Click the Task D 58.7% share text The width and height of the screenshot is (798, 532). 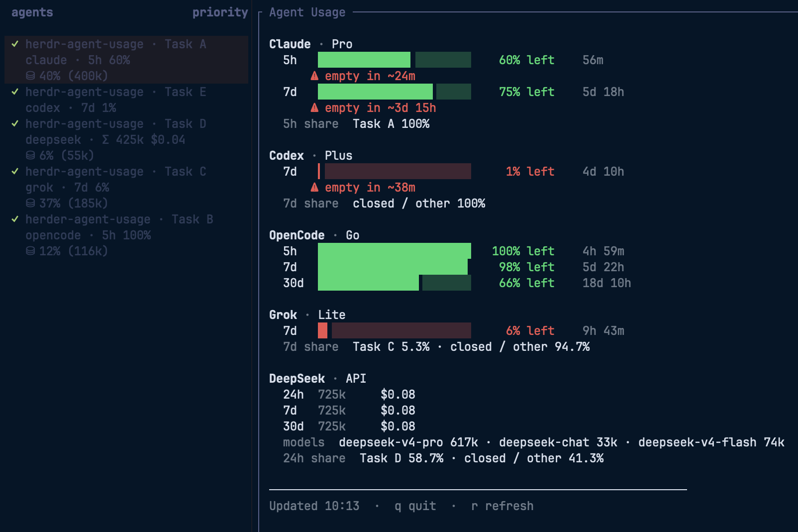pos(401,458)
